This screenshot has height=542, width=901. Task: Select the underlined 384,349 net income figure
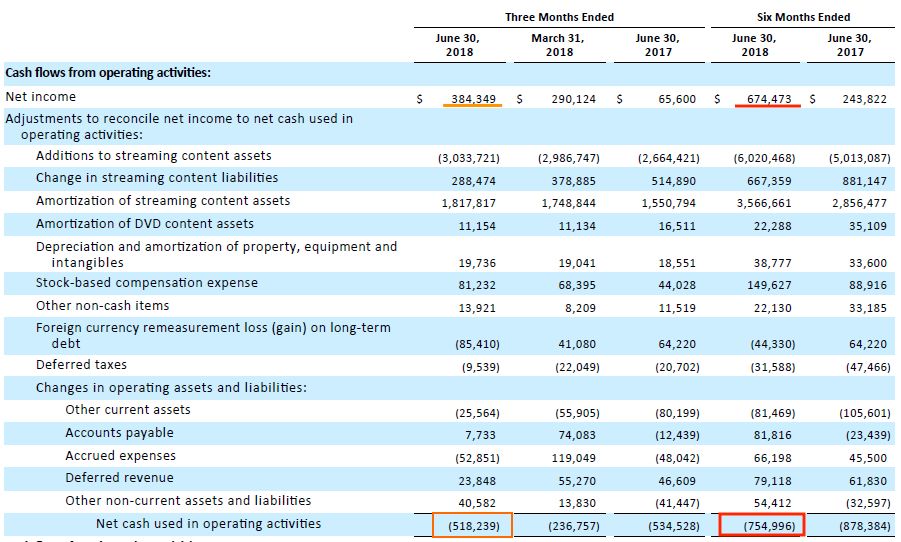(x=473, y=99)
